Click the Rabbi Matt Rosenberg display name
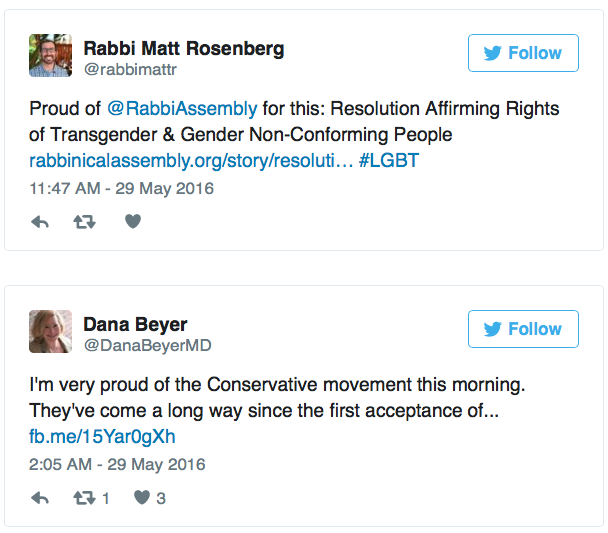The image size is (608, 533). click(x=183, y=48)
